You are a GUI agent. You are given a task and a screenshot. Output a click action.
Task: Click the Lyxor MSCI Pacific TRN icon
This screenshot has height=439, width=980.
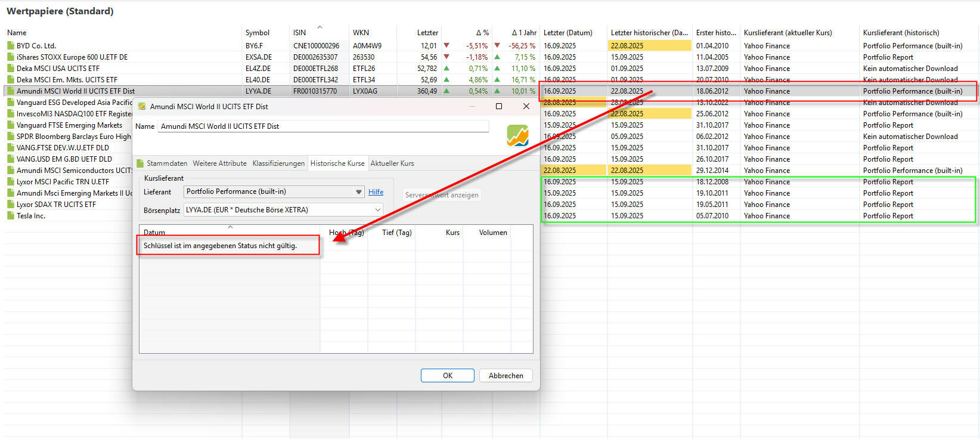coord(10,182)
